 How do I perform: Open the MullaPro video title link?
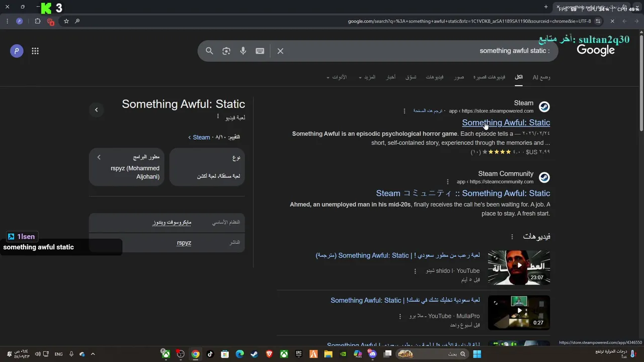[x=405, y=300]
